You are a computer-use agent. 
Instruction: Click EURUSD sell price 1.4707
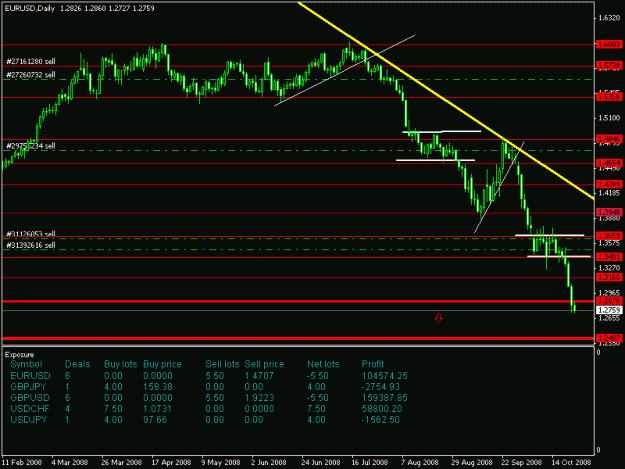point(259,376)
